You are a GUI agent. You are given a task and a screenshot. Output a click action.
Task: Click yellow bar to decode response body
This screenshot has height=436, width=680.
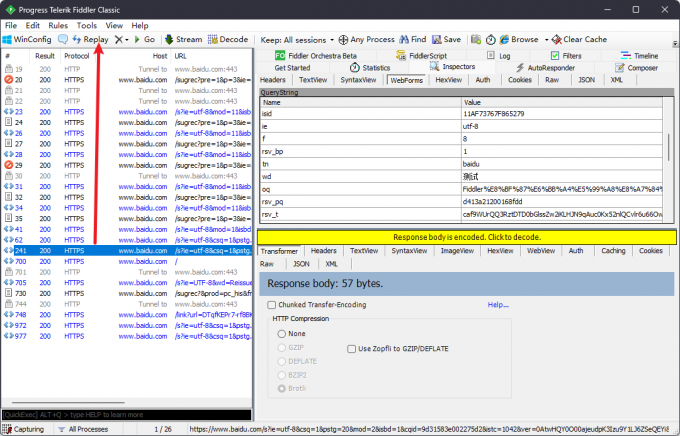coord(467,237)
